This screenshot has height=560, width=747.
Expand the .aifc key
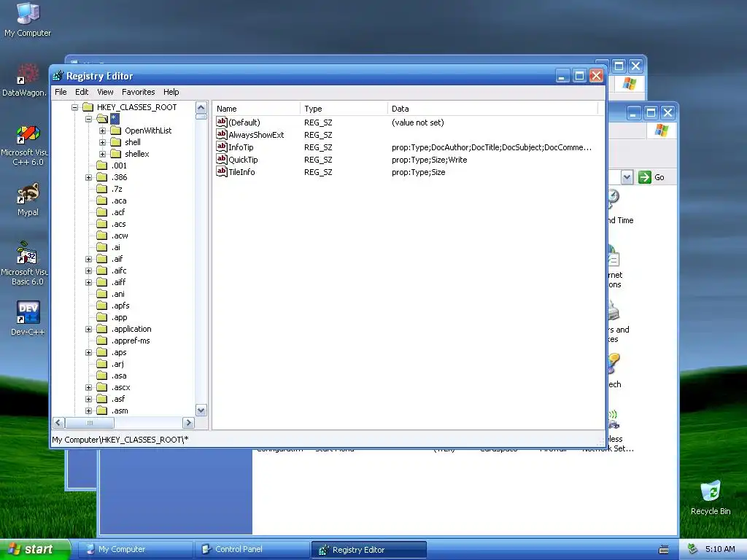pos(88,271)
